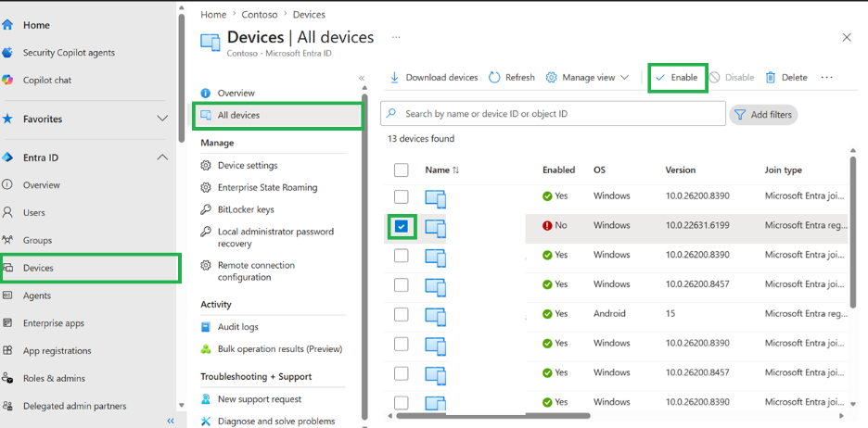Click the Disable button in the toolbar
The width and height of the screenshot is (868, 428).
click(x=732, y=78)
